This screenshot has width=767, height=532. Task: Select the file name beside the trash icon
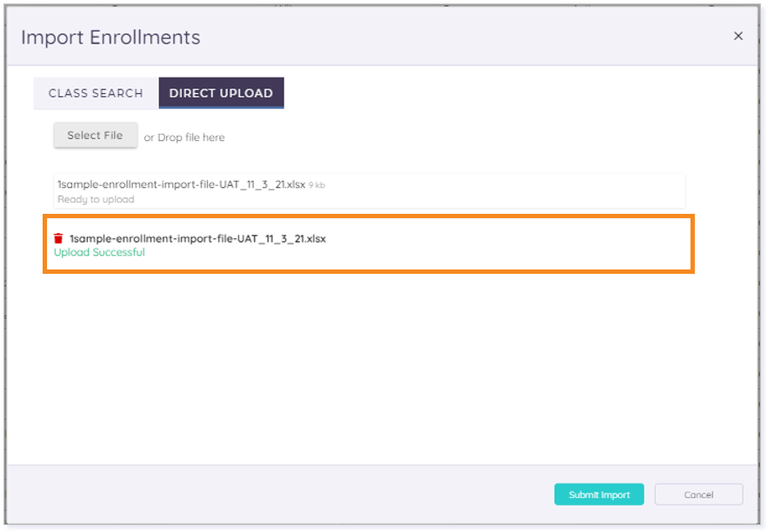pyautogui.click(x=197, y=238)
